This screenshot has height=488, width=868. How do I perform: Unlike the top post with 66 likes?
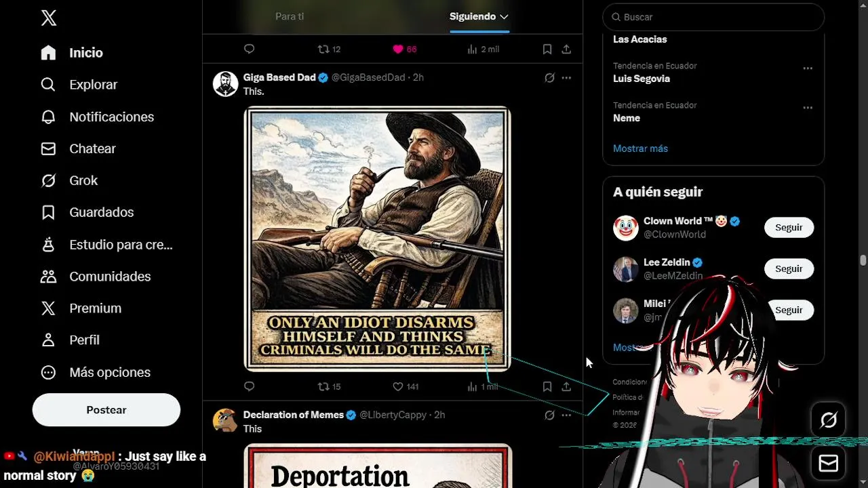point(405,49)
